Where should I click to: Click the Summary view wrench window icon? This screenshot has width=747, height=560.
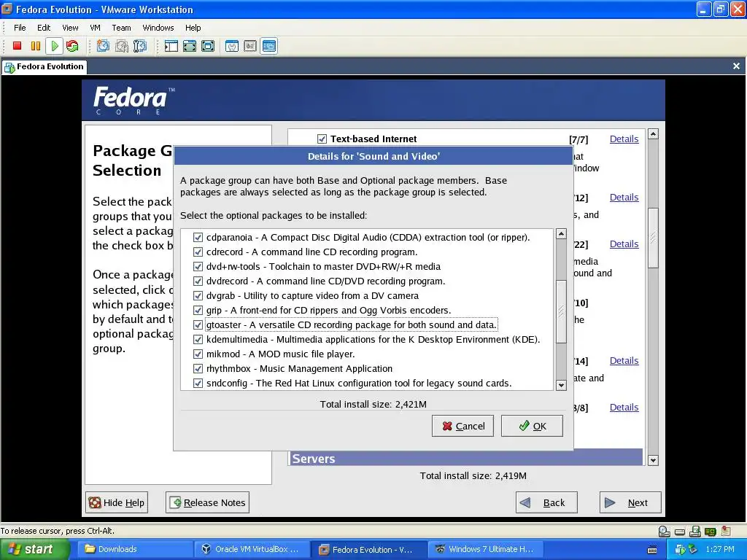[x=232, y=46]
